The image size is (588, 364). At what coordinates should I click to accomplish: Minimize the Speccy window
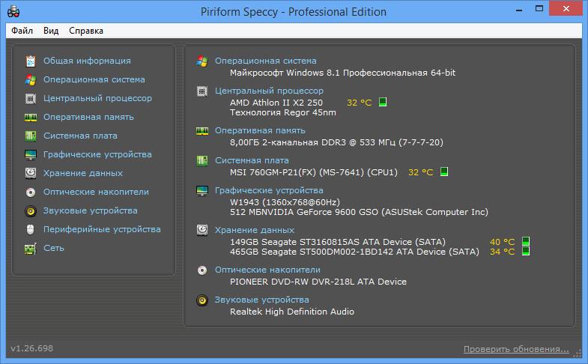click(519, 10)
